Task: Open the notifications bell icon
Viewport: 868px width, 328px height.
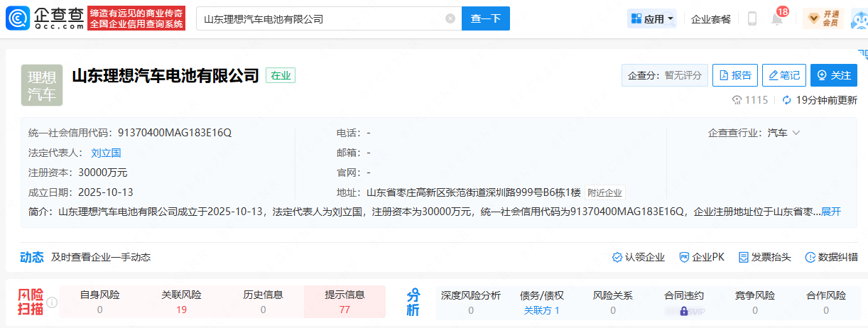Action: [x=777, y=19]
